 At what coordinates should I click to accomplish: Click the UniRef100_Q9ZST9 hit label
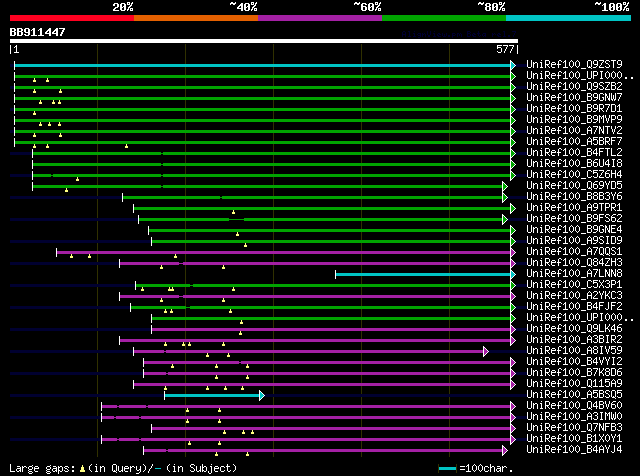pyautogui.click(x=574, y=65)
